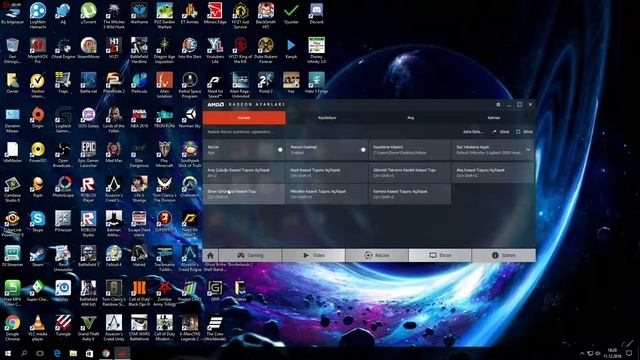Switch to the Akış tab
This screenshot has height=360, width=640.
(410, 118)
